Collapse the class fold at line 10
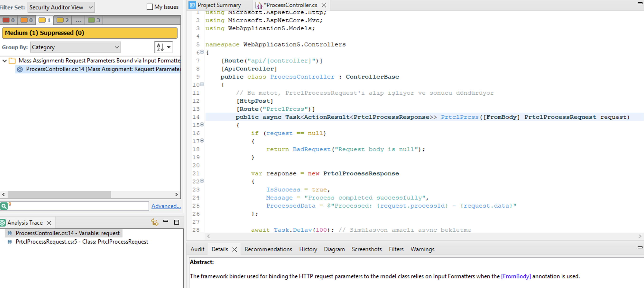 point(202,84)
